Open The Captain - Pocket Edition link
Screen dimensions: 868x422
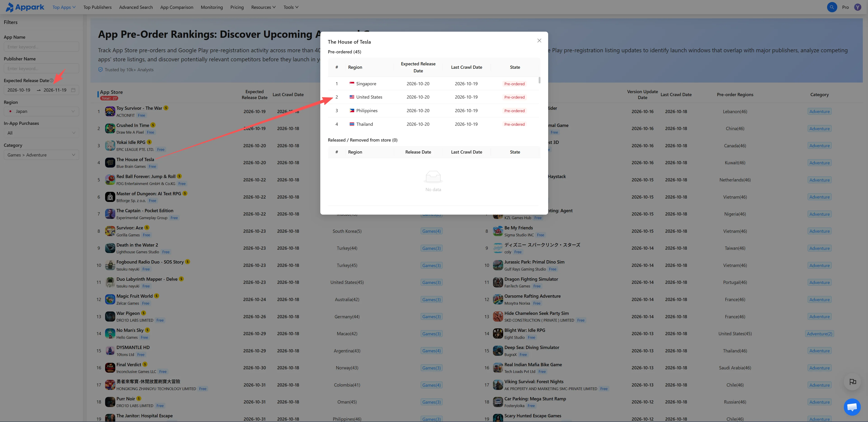pyautogui.click(x=145, y=210)
